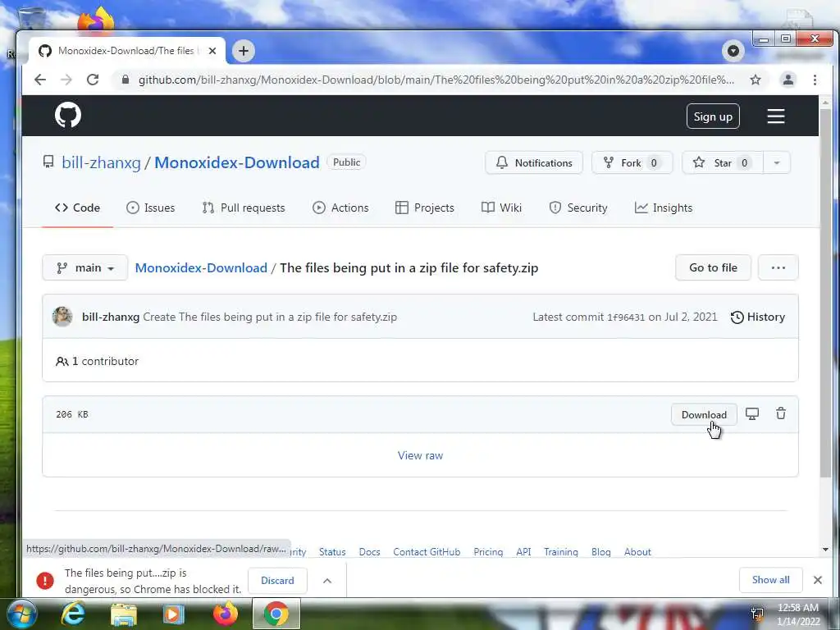Switch to the Code tab
The width and height of the screenshot is (840, 630).
[78, 208]
